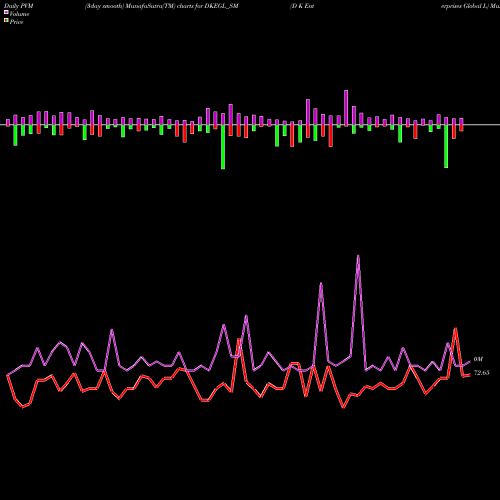Click the Price legend color swatch
The image size is (500, 500).
pyautogui.click(x=6, y=21)
